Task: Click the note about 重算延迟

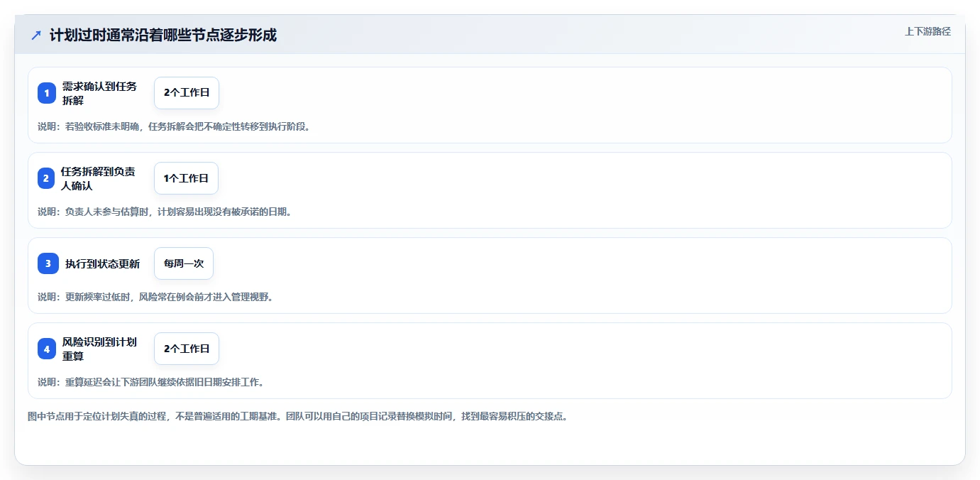Action: (x=151, y=382)
